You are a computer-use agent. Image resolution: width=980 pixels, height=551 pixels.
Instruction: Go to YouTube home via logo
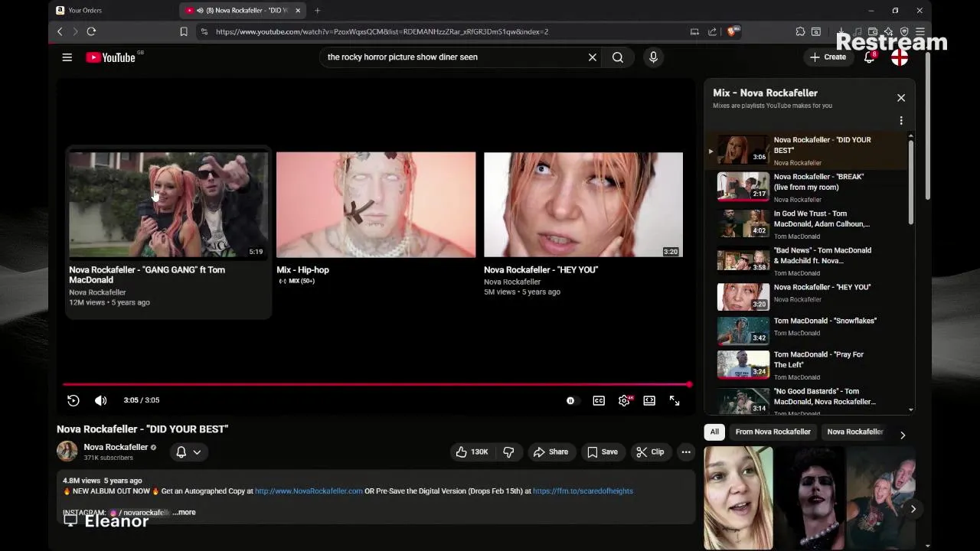click(111, 57)
